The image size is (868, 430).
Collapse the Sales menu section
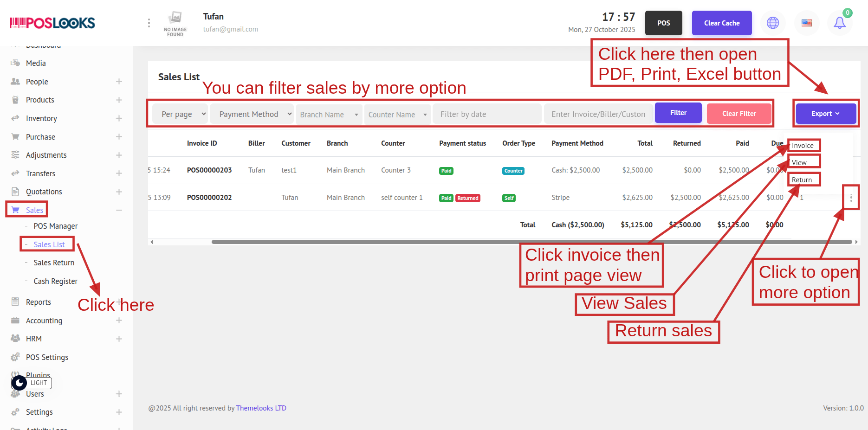coord(119,210)
